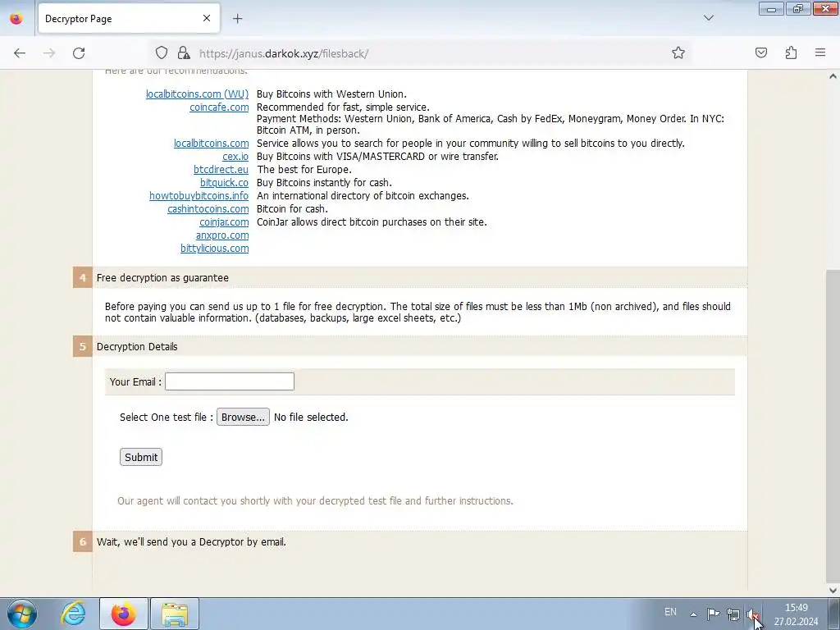840x630 pixels.
Task: Restore down the Firefox window
Action: (x=797, y=8)
